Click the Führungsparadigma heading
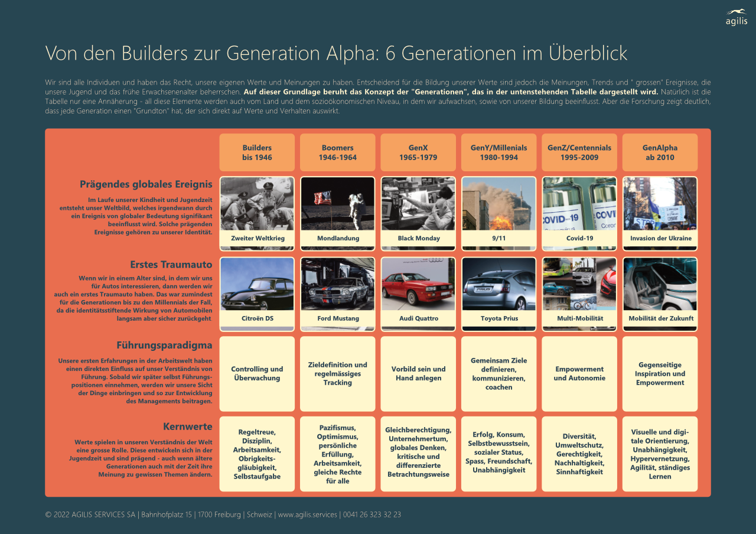The height and width of the screenshot is (534, 756). click(164, 345)
